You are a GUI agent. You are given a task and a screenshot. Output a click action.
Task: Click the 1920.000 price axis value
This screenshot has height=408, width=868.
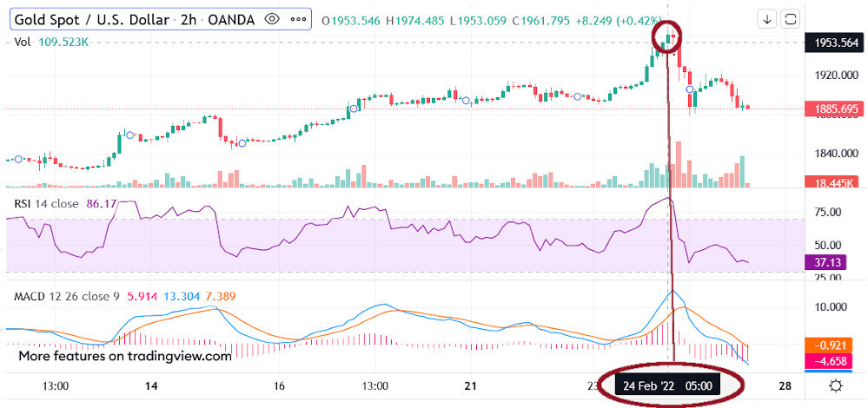pos(836,76)
